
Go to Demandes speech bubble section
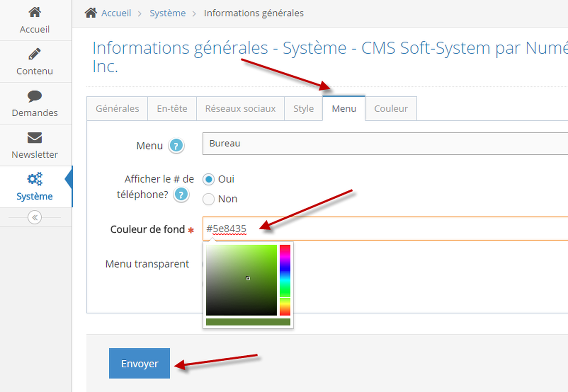34,103
